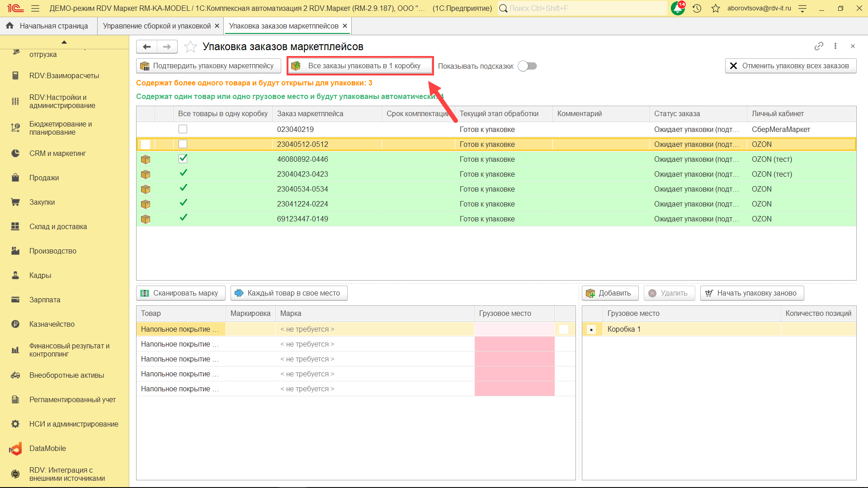This screenshot has width=868, height=488.
Task: Open Склад и доставка section
Action: pos(58,226)
